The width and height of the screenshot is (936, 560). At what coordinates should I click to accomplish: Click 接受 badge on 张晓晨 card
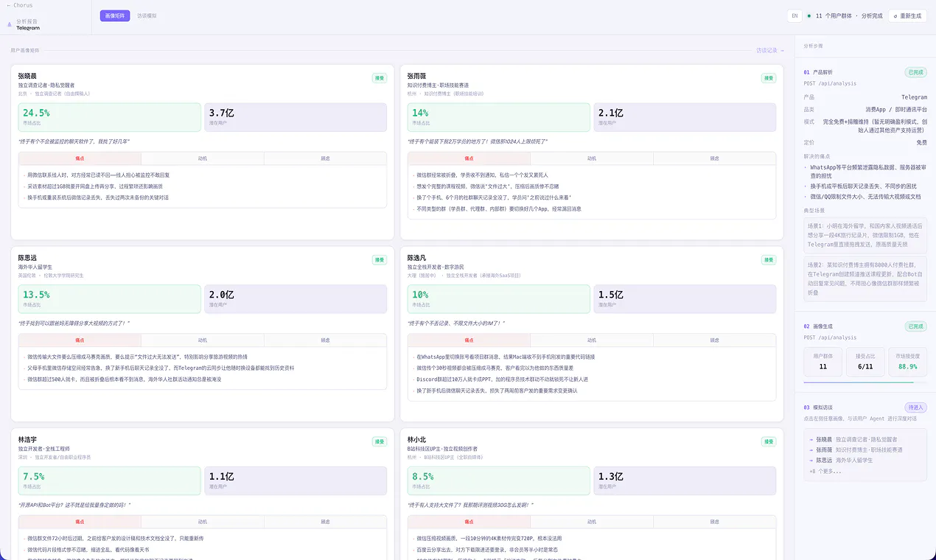click(379, 78)
